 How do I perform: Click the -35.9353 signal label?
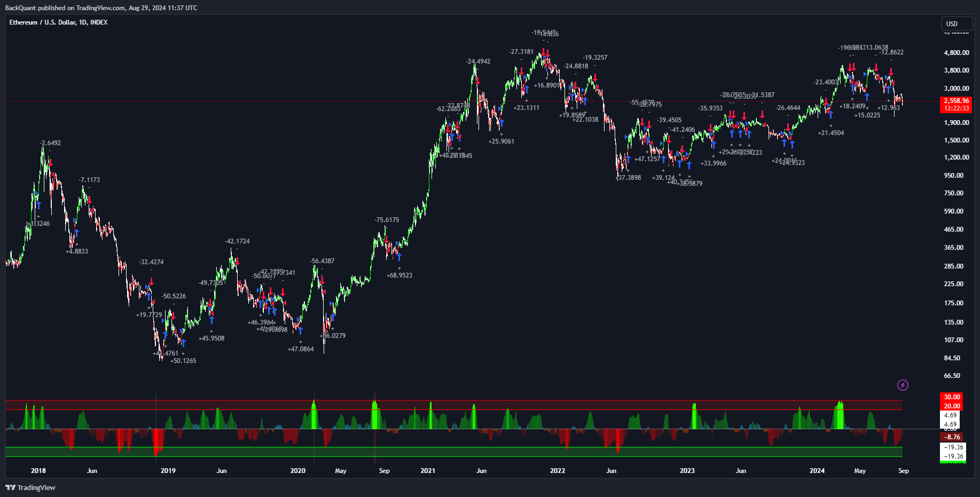coord(710,108)
